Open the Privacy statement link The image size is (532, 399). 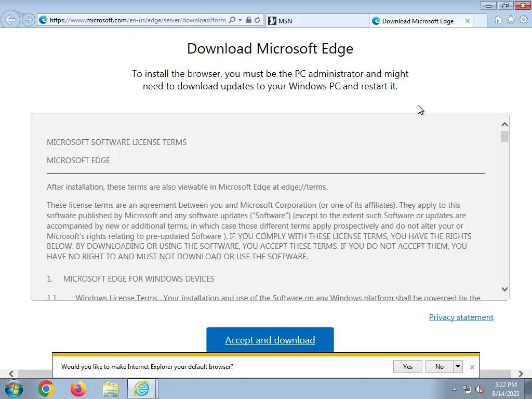(461, 317)
